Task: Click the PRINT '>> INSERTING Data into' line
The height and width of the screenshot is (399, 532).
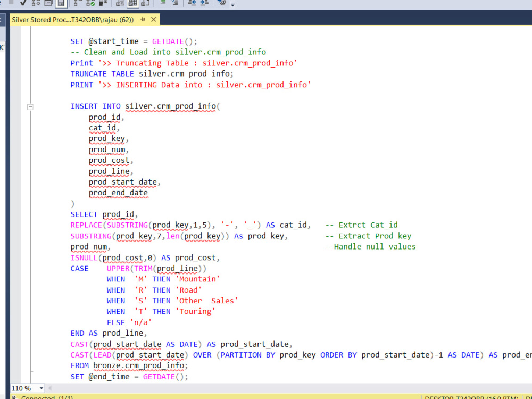Action: point(190,85)
